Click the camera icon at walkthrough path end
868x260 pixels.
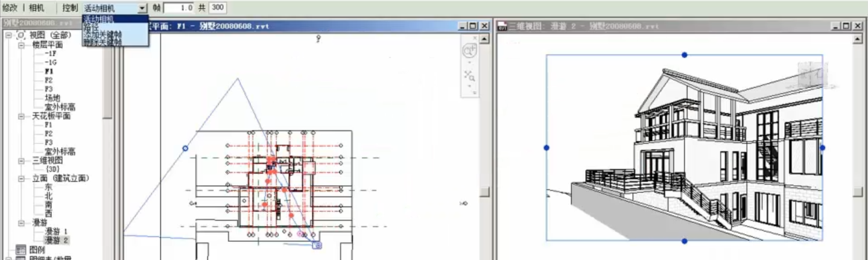[x=318, y=245]
